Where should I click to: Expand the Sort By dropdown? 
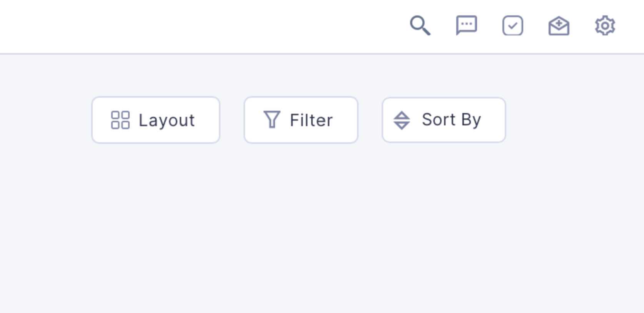[444, 120]
